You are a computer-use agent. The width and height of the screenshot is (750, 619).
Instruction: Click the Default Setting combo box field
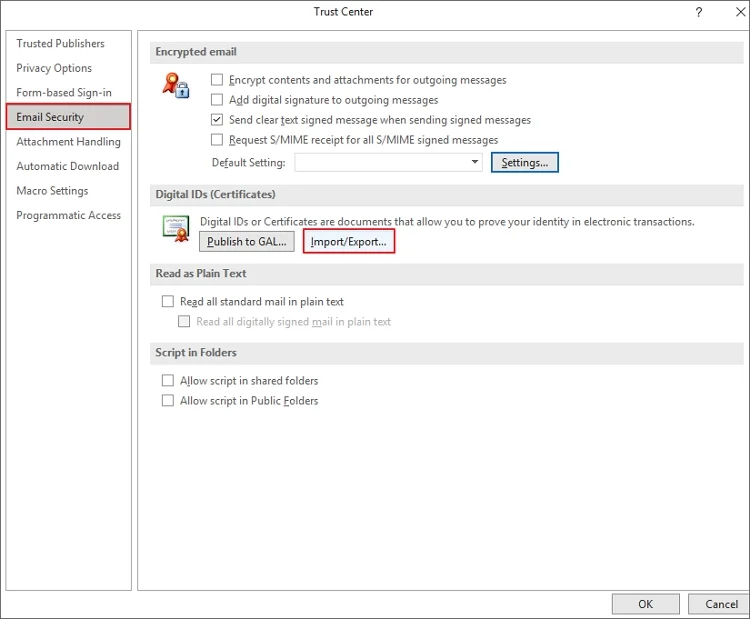pos(388,162)
